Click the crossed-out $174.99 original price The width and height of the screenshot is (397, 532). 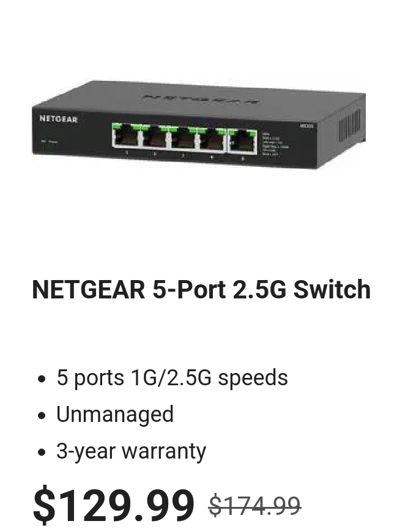pyautogui.click(x=254, y=506)
